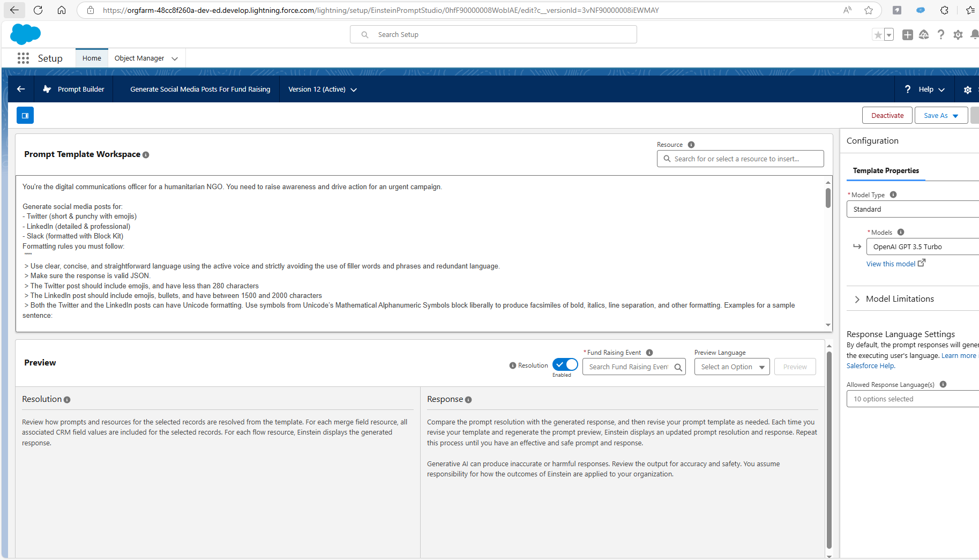Screen dimensions: 979x560
Task: Click the Fund Raising Event info icon
Action: click(649, 353)
